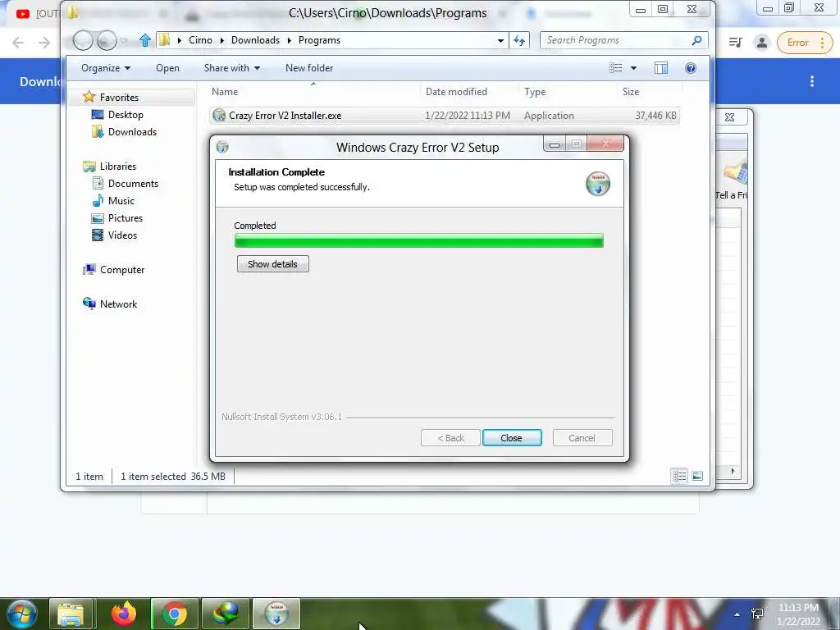Toggle the preview pane icon
This screenshot has width=840, height=630.
click(x=661, y=68)
